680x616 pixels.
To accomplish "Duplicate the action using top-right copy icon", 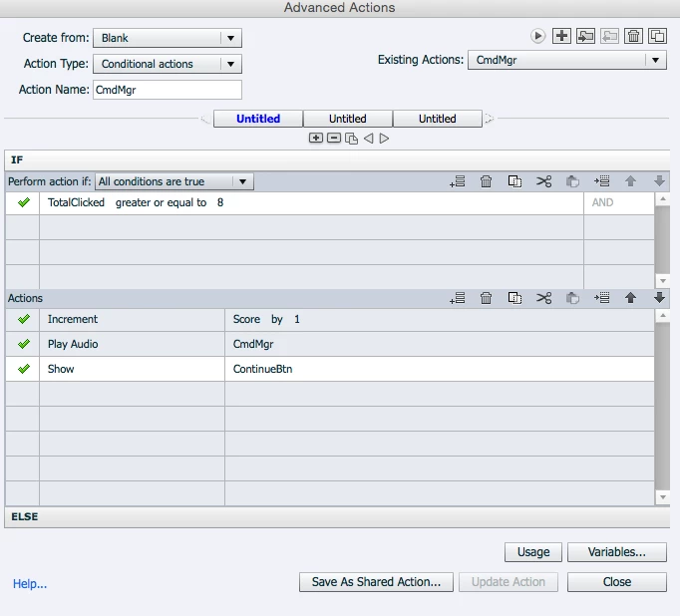I will pyautogui.click(x=657, y=36).
